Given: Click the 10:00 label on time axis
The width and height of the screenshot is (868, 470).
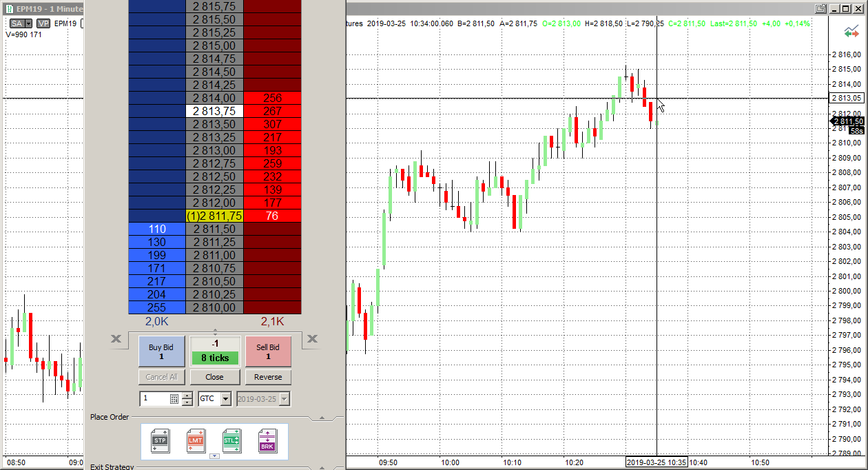Looking at the screenshot, I should [x=451, y=462].
